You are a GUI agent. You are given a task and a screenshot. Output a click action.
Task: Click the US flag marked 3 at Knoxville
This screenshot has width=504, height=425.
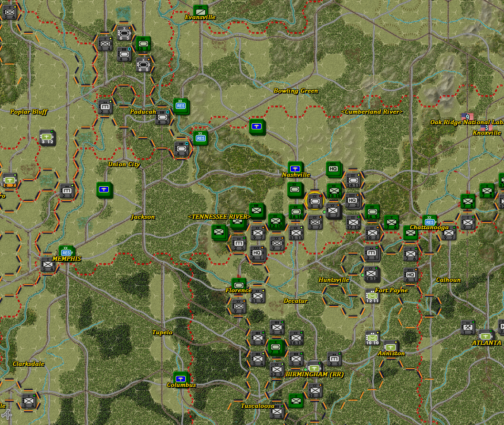coord(486,127)
